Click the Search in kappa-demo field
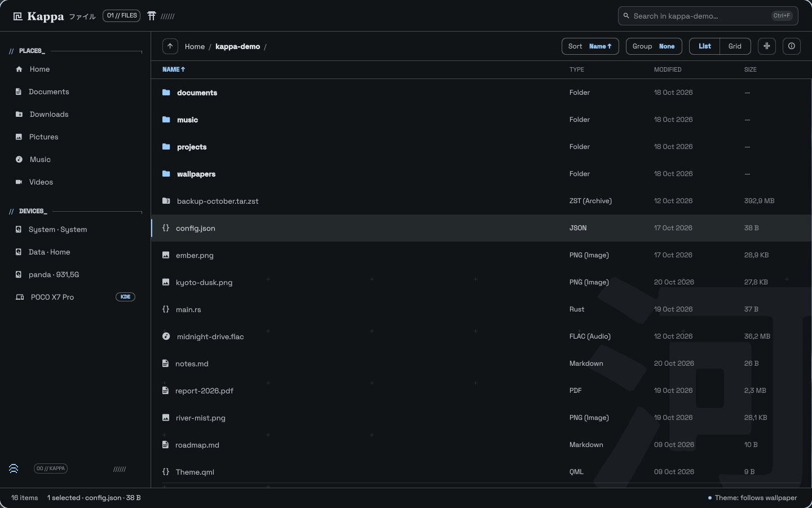The image size is (812, 508). pos(708,16)
